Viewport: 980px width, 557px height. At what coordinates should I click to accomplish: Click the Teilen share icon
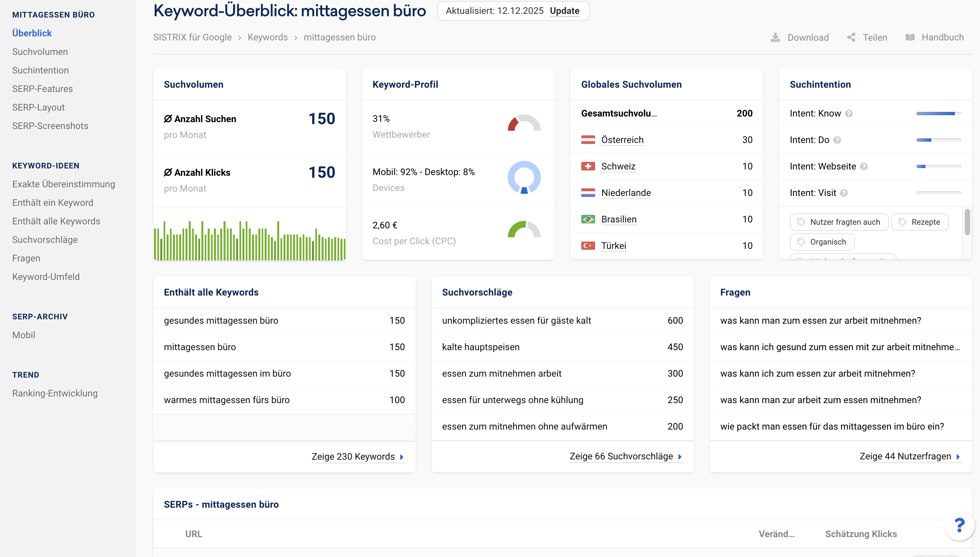[x=851, y=37]
